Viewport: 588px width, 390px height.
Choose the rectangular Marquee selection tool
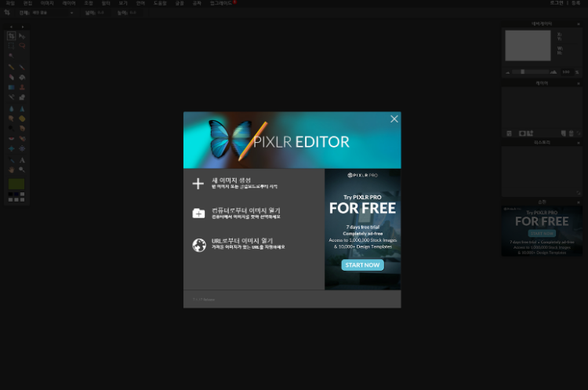[x=11, y=46]
